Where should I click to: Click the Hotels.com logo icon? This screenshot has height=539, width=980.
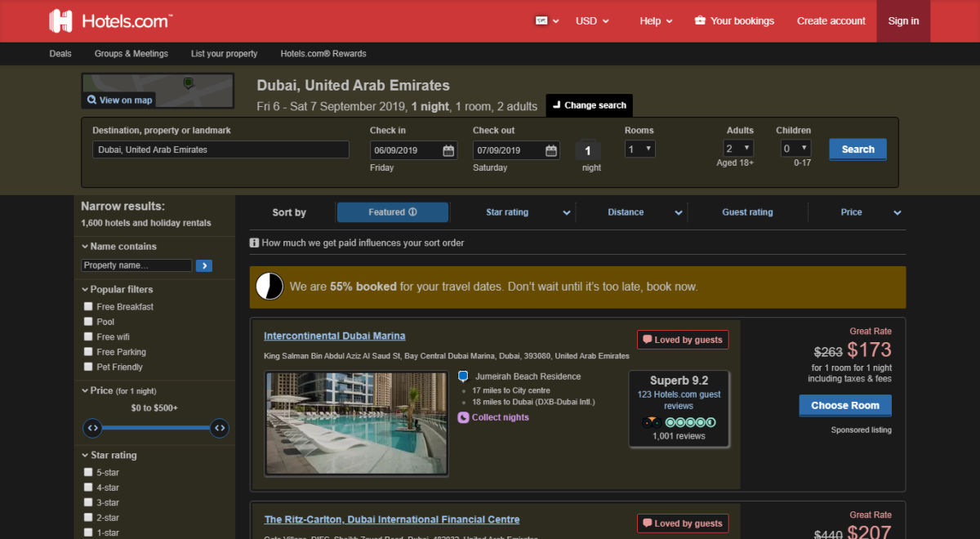(x=60, y=20)
